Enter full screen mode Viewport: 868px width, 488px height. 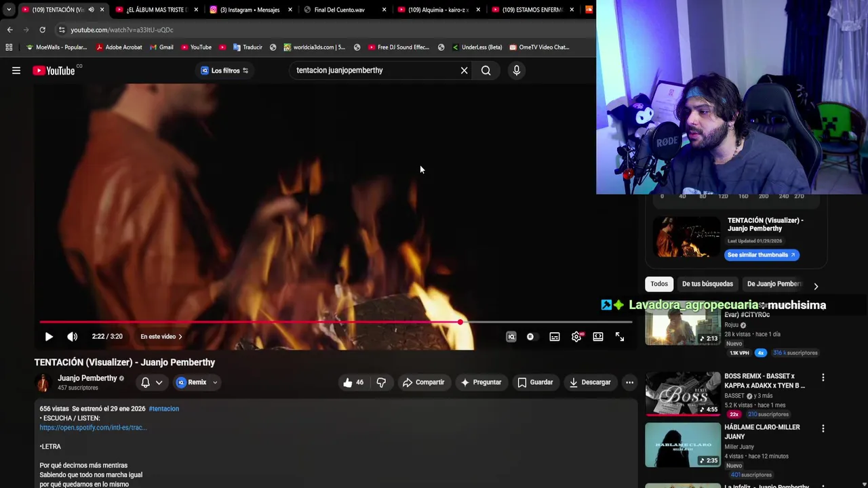[620, 337]
